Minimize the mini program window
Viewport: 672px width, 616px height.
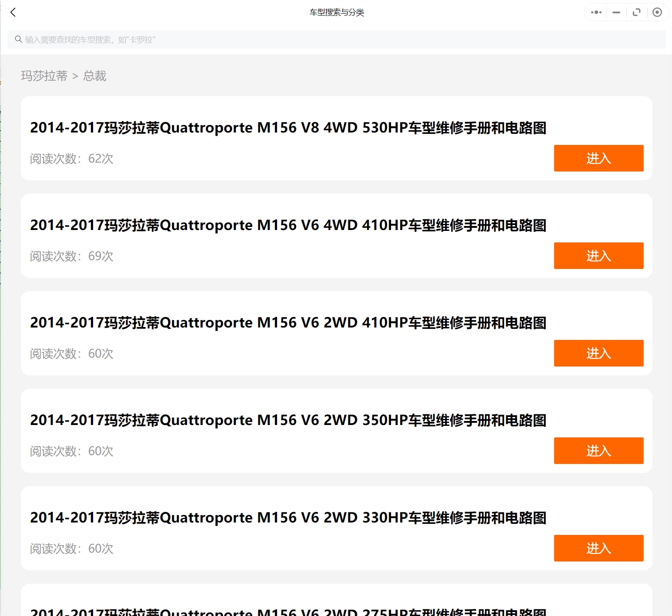pos(616,12)
